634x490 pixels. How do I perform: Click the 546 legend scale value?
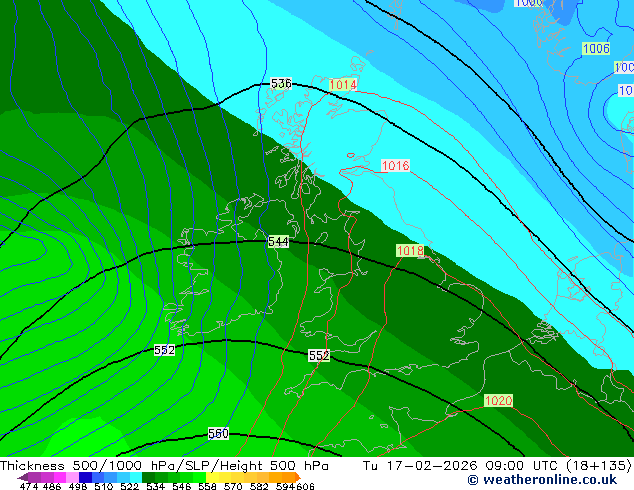coord(182,486)
